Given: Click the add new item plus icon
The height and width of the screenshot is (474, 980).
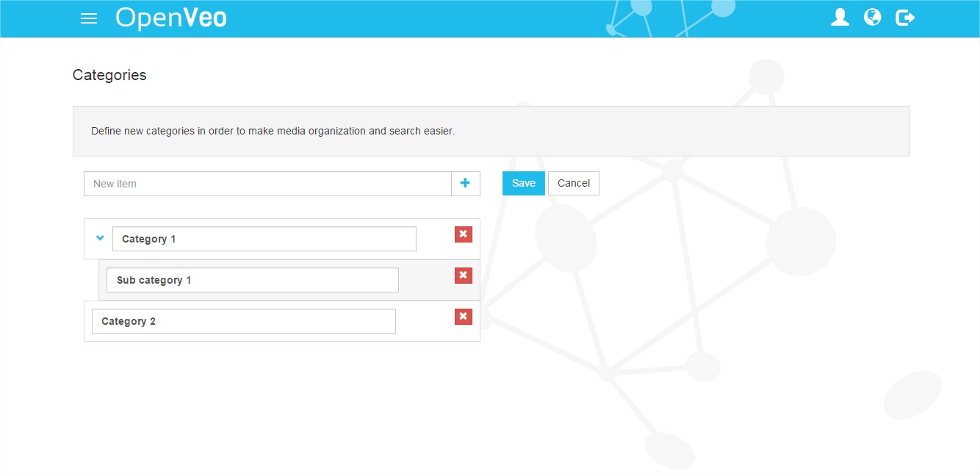Looking at the screenshot, I should click(465, 183).
